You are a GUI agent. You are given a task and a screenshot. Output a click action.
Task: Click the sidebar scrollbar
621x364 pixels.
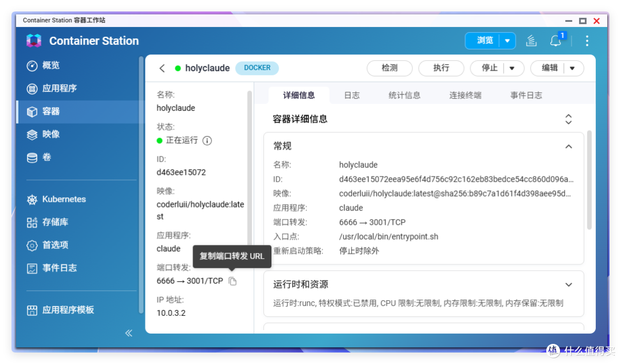(141, 185)
